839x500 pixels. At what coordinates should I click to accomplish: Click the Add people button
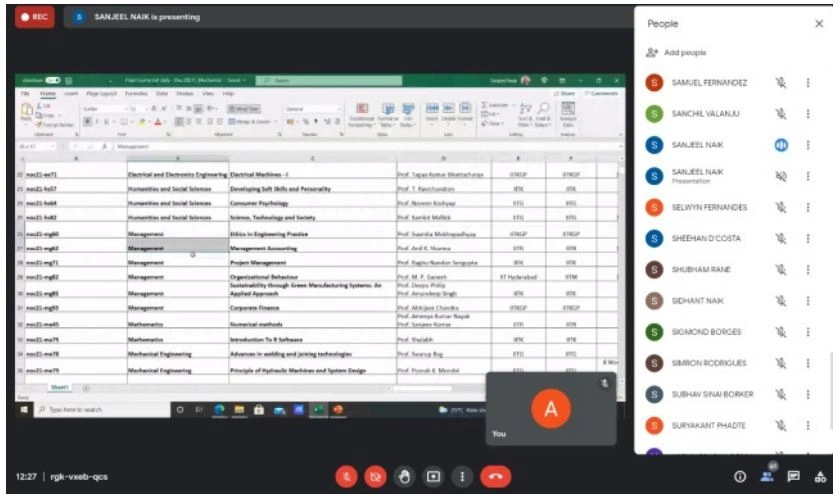676,52
